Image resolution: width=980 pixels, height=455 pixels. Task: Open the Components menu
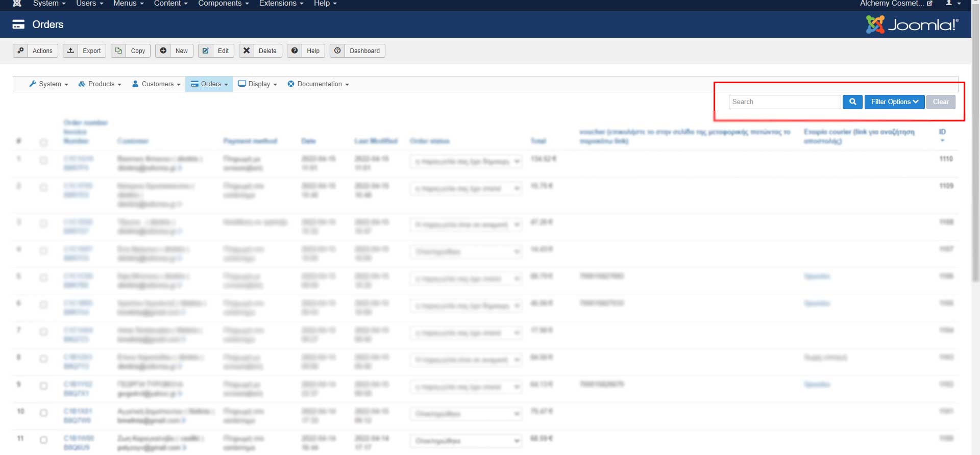click(x=224, y=4)
